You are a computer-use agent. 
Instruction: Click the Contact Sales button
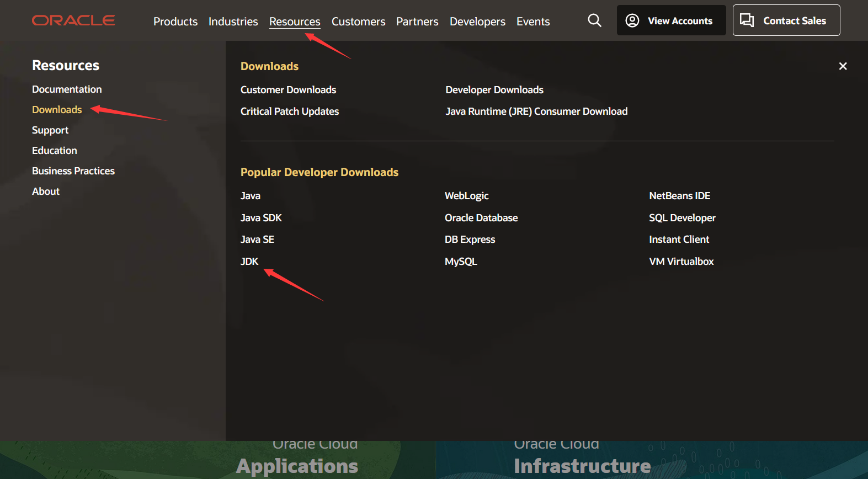click(x=786, y=20)
